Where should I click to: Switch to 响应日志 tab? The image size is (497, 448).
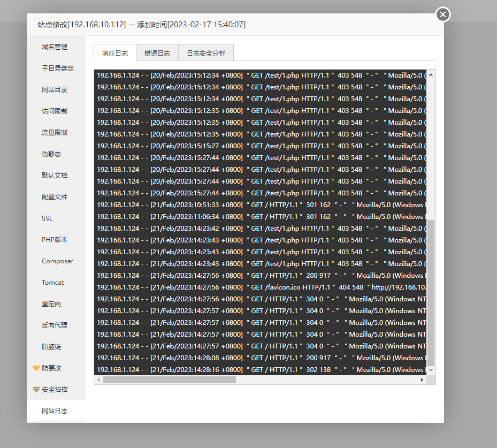coord(115,54)
